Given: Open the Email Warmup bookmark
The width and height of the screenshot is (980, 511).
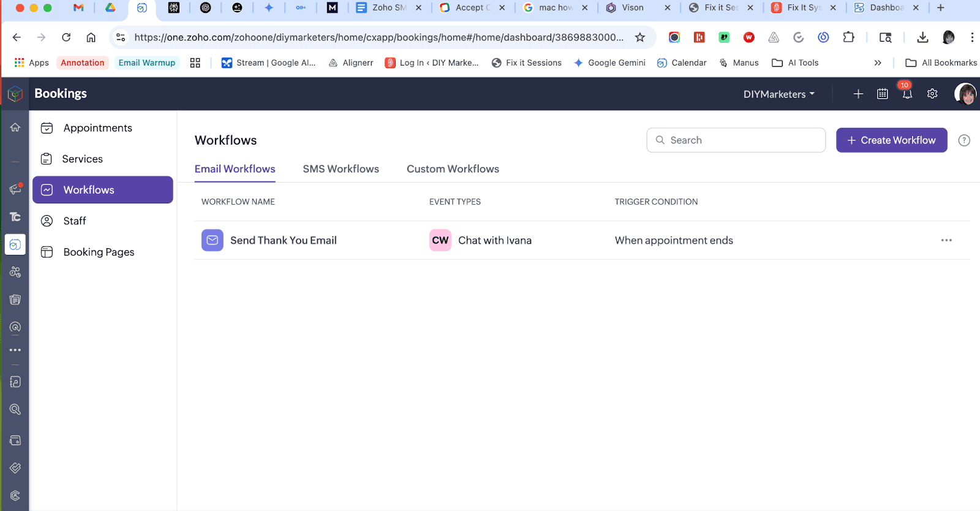Looking at the screenshot, I should 147,62.
